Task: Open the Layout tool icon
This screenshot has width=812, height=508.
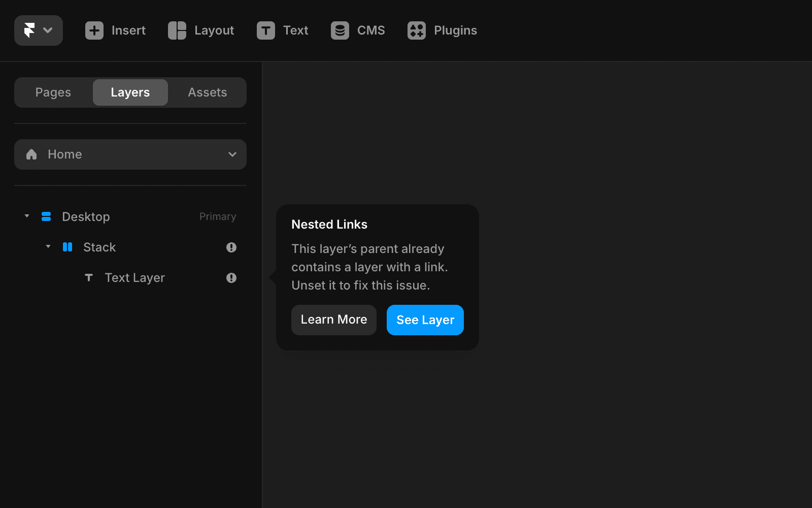Action: [x=177, y=30]
